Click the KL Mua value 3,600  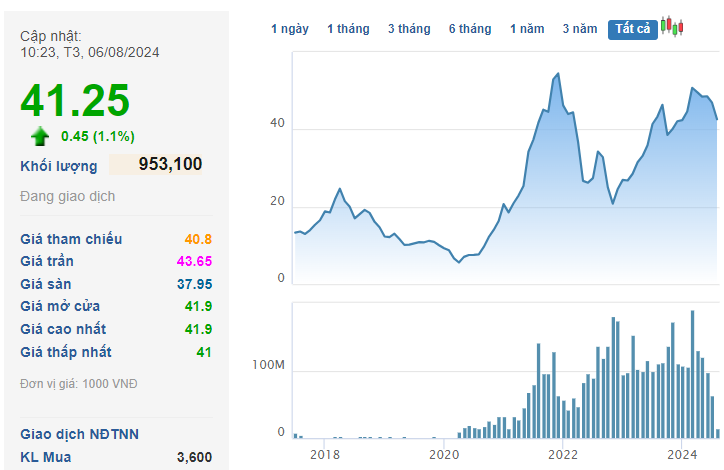[x=194, y=457]
